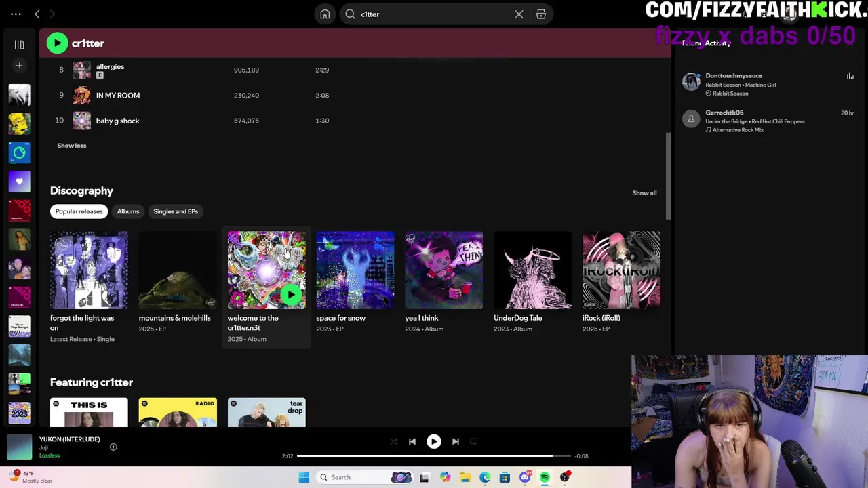Image resolution: width=868 pixels, height=488 pixels.
Task: Open weather widget showing 43°F
Action: pos(31,477)
